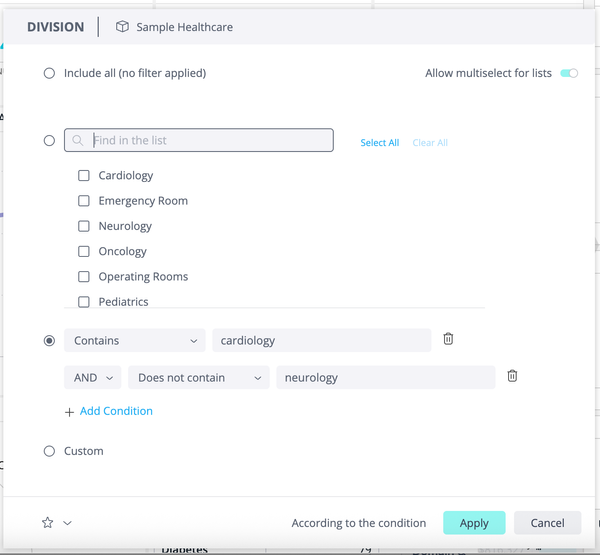The image size is (600, 555).
Task: Choose the Custom radio button
Action: point(49,451)
